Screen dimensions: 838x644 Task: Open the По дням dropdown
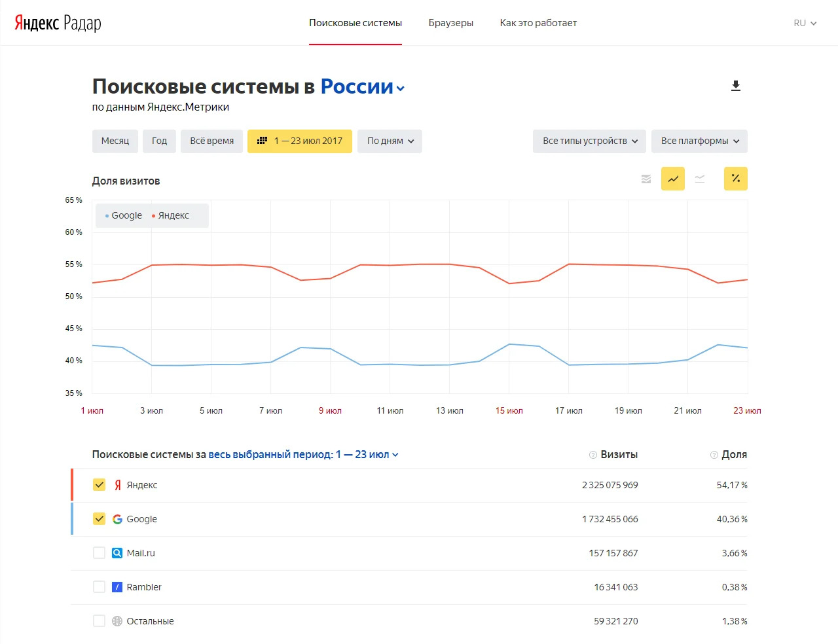point(390,141)
